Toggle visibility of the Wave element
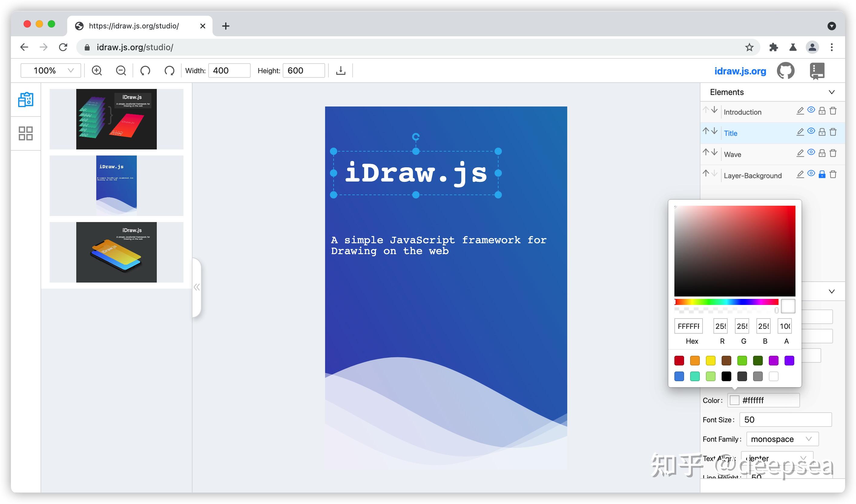This screenshot has width=856, height=504. click(811, 153)
